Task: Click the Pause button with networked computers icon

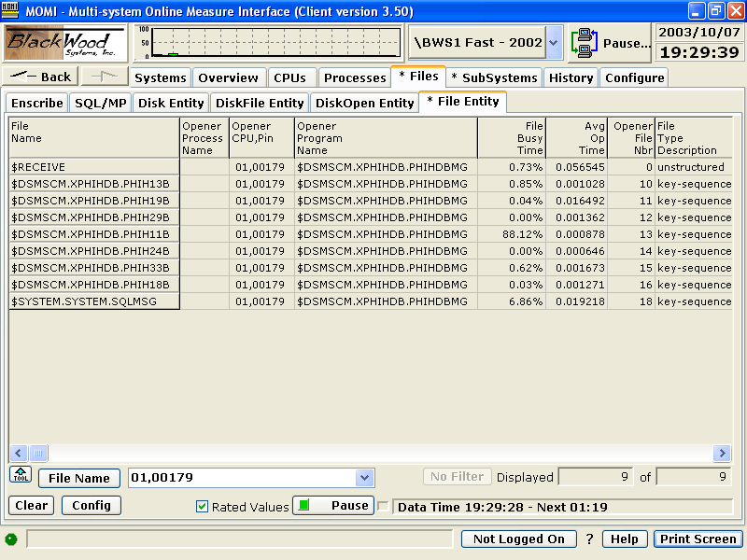Action: (x=612, y=43)
